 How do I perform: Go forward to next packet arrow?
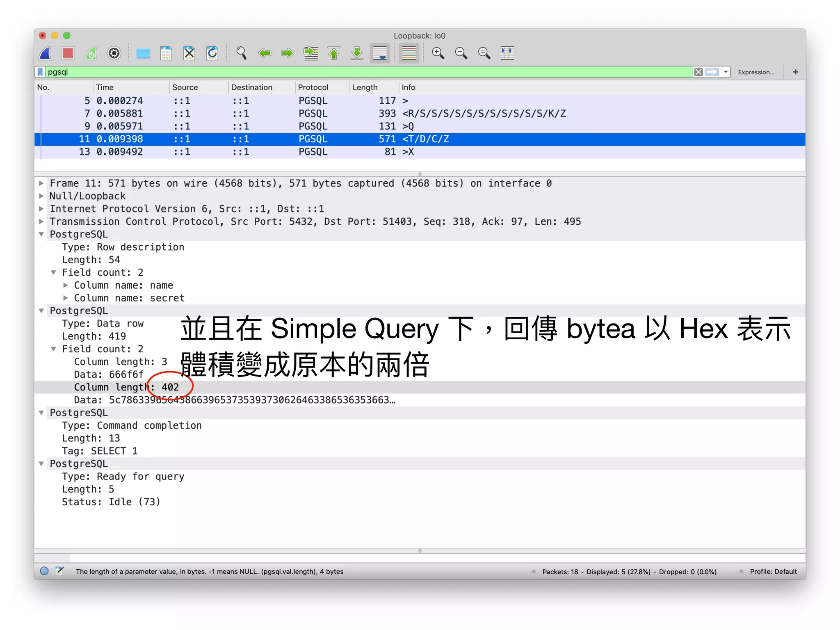(x=288, y=53)
